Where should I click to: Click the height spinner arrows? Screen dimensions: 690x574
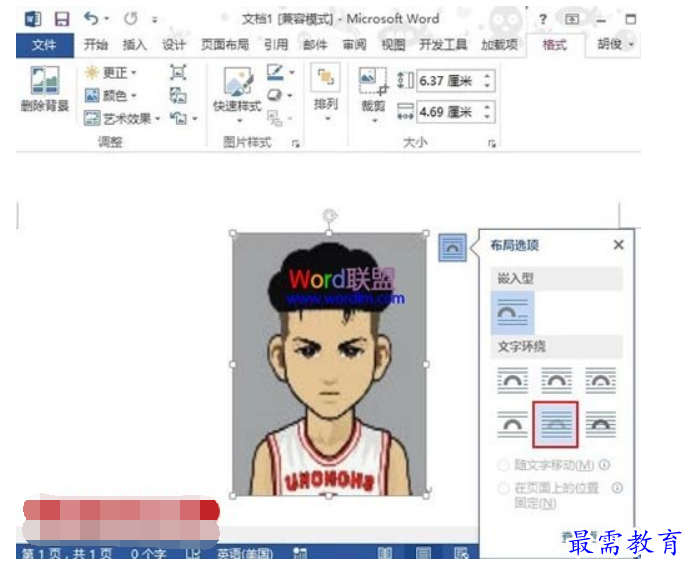click(x=487, y=81)
